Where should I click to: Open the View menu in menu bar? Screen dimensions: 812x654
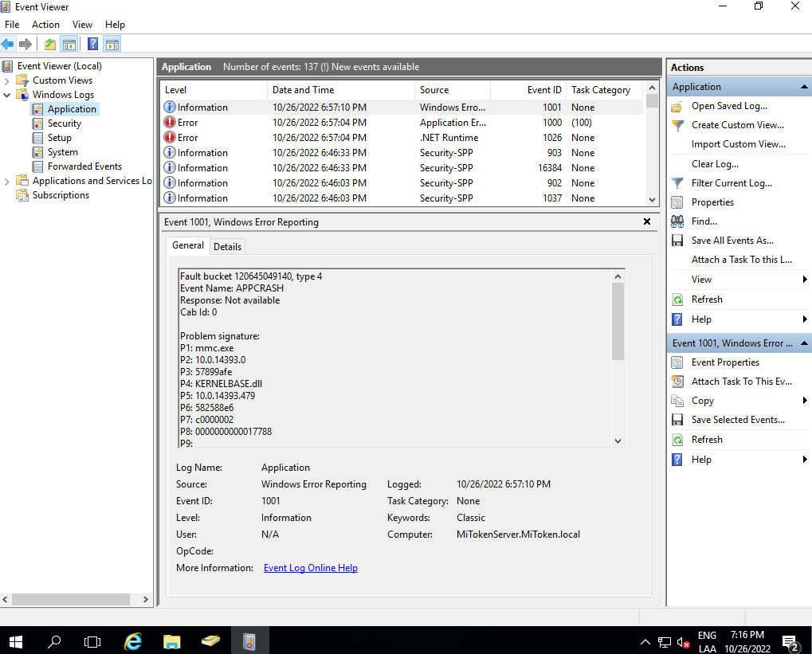[x=82, y=25]
